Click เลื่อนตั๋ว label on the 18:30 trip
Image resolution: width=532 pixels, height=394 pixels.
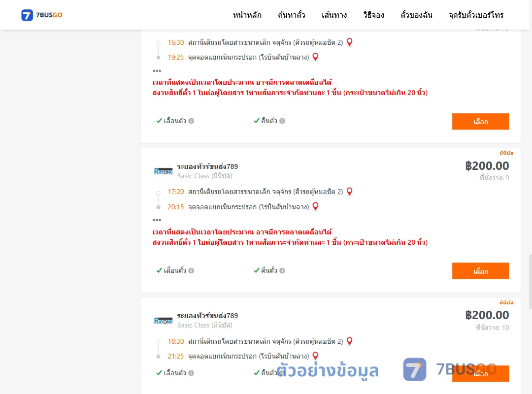[175, 373]
